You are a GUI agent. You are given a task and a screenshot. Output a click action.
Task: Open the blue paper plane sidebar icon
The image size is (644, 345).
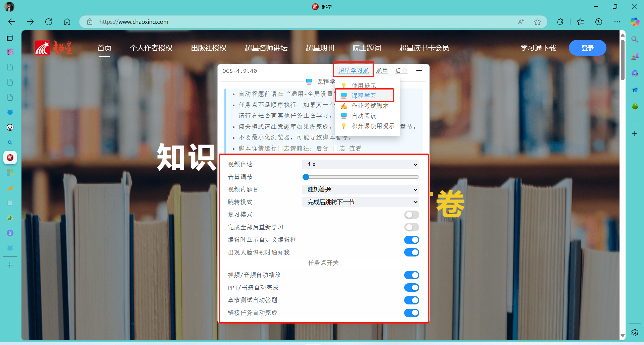tap(635, 90)
